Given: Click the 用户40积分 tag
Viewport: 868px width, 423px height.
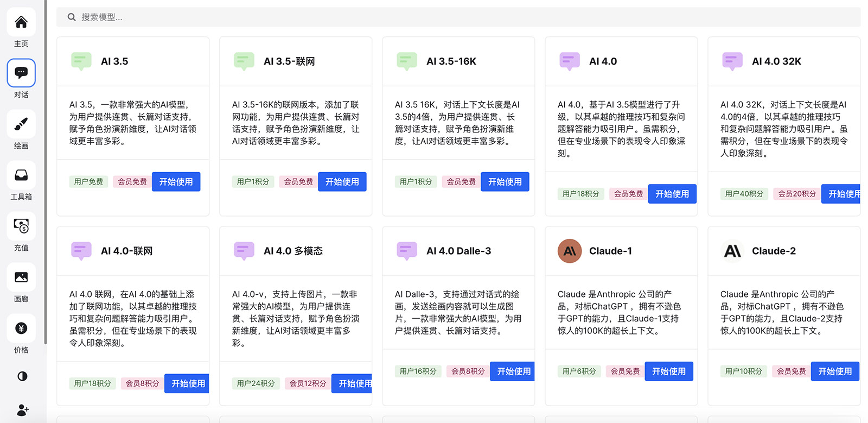Looking at the screenshot, I should pyautogui.click(x=744, y=194).
